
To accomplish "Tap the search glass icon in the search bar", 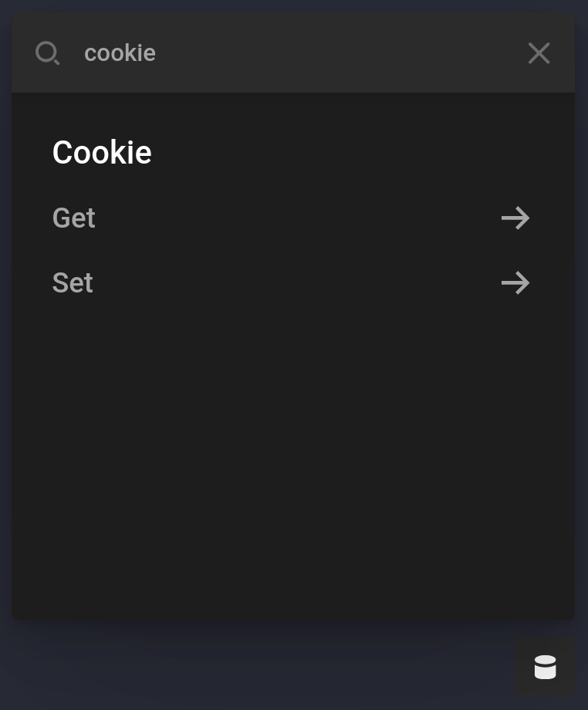I will click(47, 52).
